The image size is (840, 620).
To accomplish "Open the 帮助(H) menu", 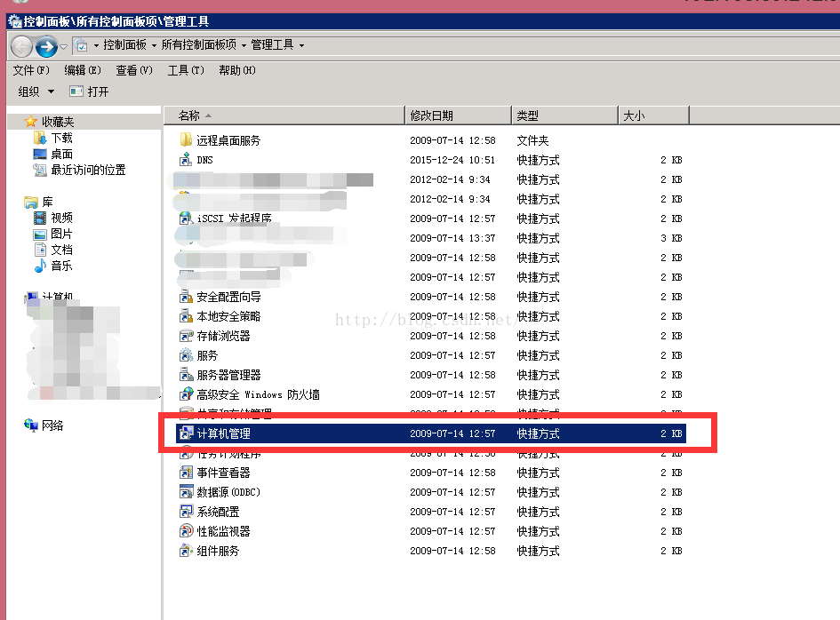I will point(237,70).
